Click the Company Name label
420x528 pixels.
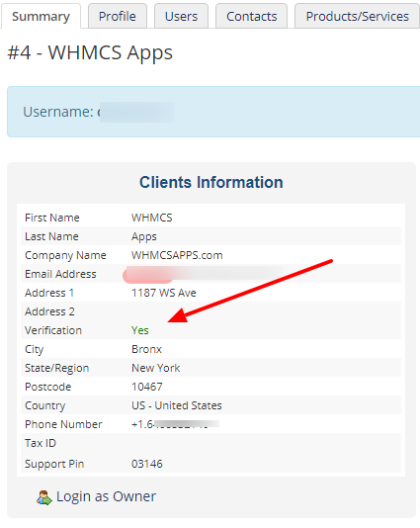[65, 255]
